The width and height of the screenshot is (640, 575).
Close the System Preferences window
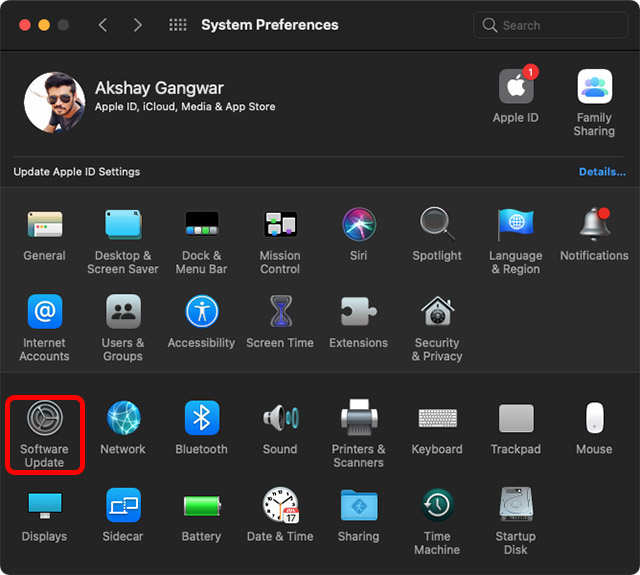(x=25, y=25)
